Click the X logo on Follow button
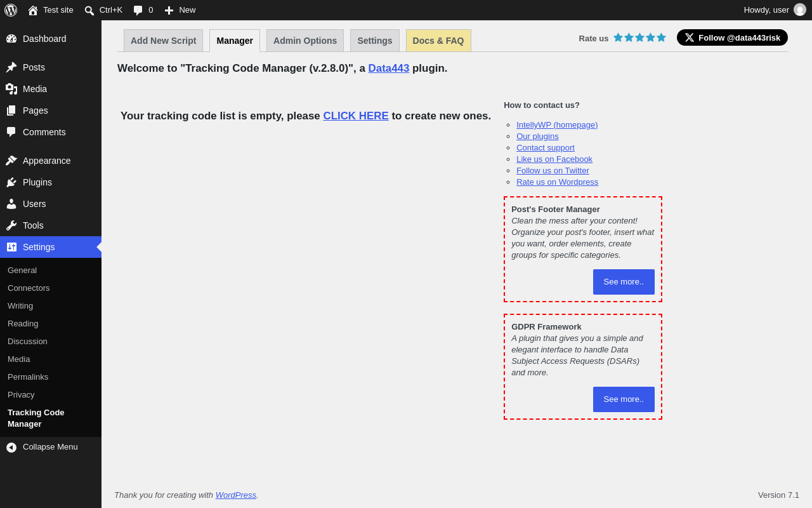 click(x=690, y=37)
